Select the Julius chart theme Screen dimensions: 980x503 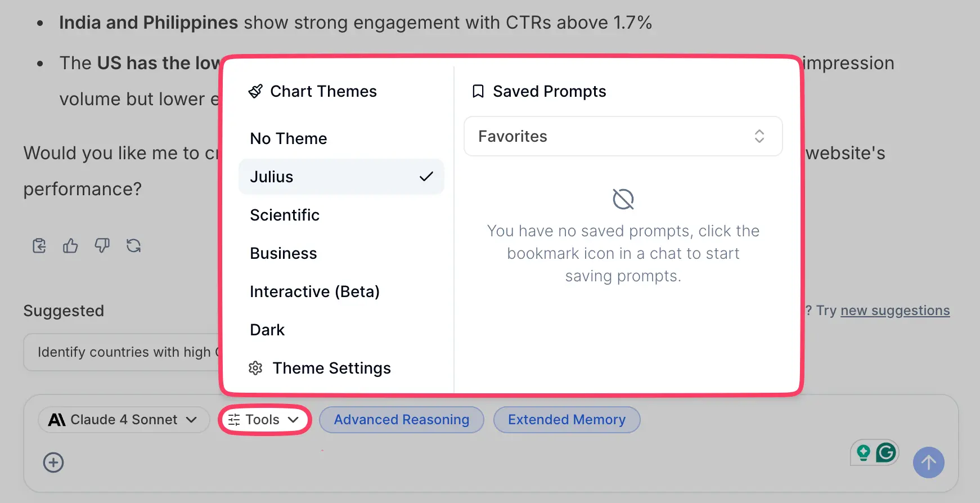pos(341,177)
